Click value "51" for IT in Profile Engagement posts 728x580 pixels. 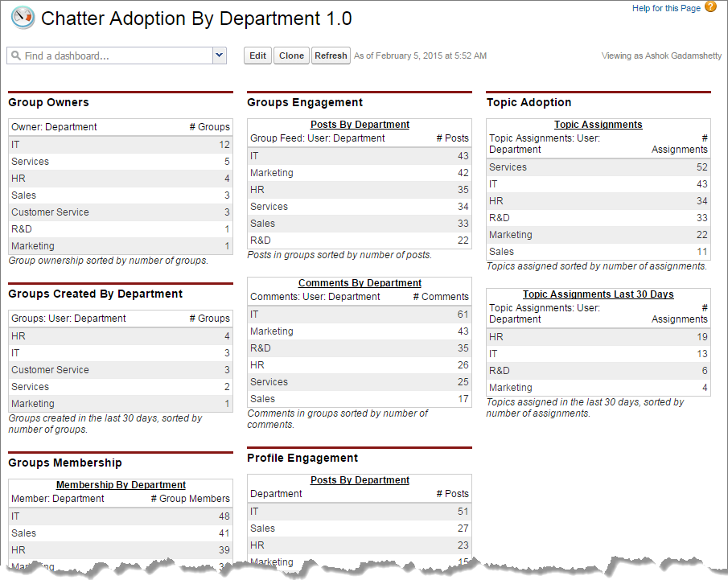pos(463,512)
